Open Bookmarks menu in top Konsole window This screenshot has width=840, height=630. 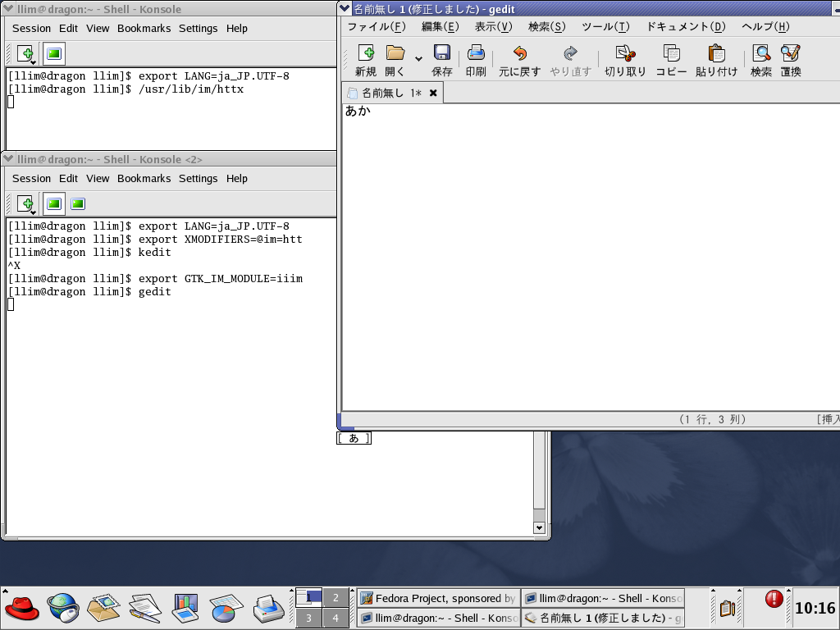coord(144,29)
